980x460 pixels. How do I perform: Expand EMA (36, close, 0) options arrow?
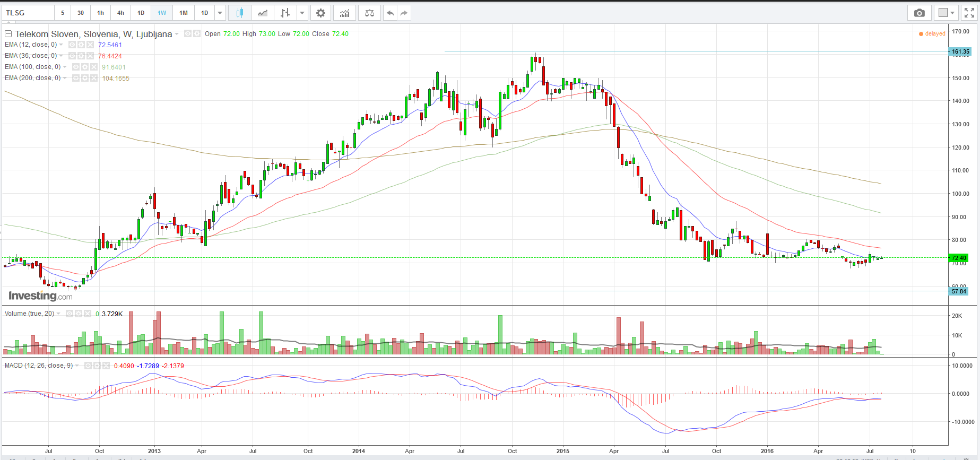(x=61, y=56)
